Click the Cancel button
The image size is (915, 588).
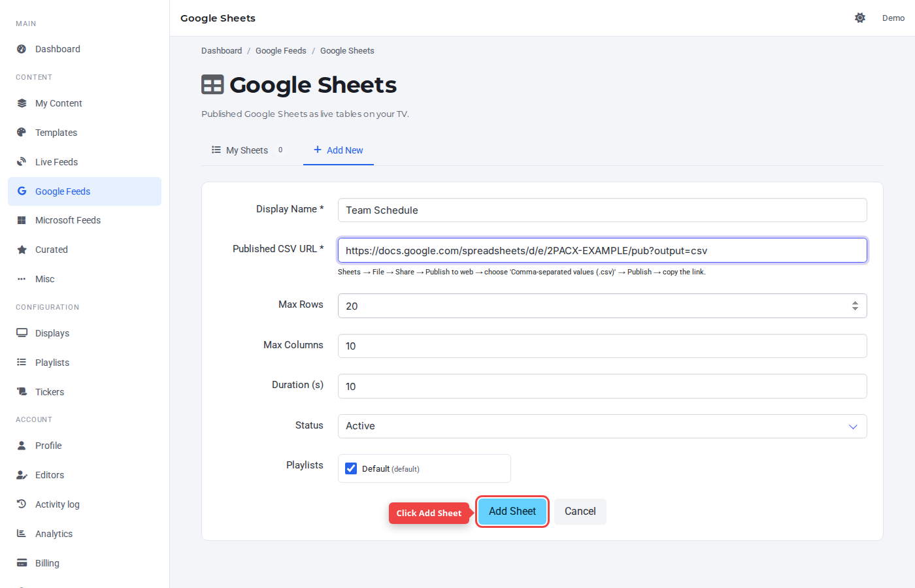click(580, 512)
